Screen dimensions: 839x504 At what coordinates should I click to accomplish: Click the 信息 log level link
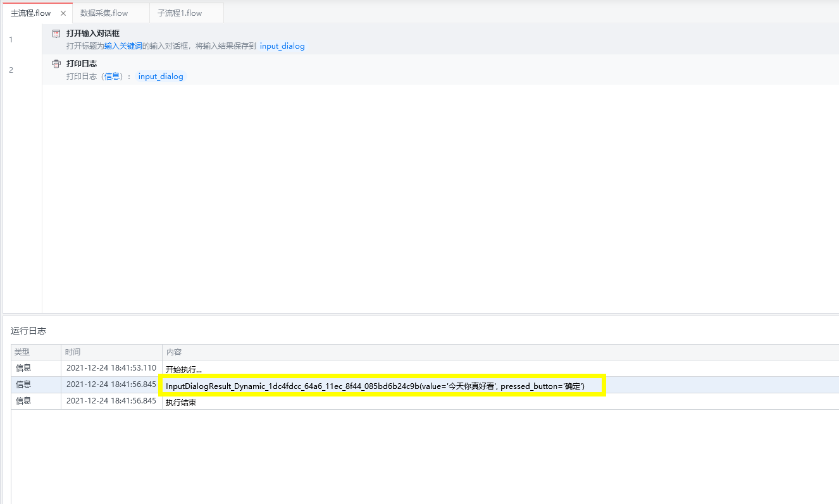coord(112,77)
